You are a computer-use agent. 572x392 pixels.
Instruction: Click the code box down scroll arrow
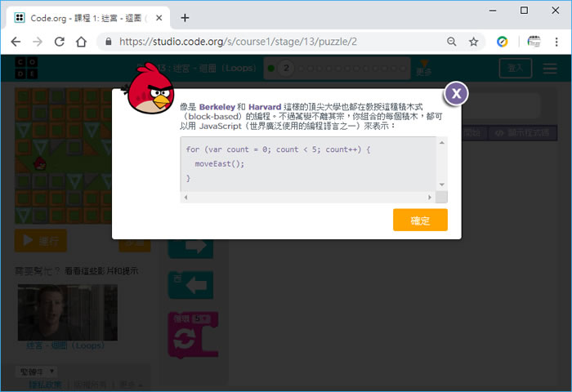(x=442, y=185)
